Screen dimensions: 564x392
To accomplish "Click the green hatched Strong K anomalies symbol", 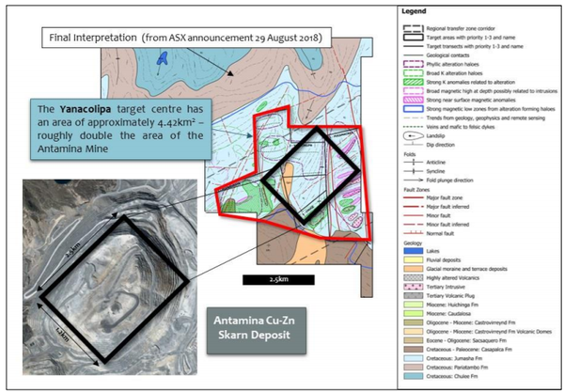I will (413, 82).
